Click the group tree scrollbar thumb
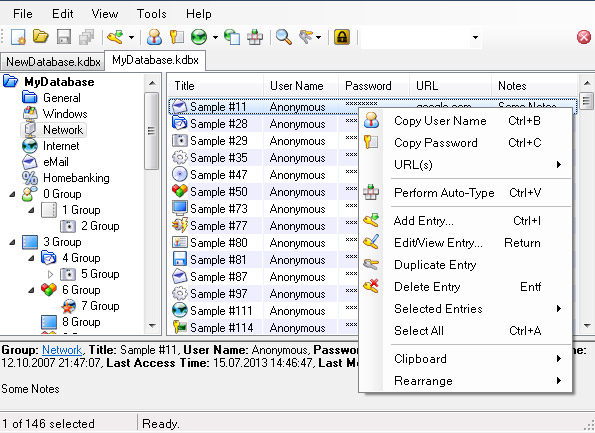Image resolution: width=595 pixels, height=433 pixels. 152,131
